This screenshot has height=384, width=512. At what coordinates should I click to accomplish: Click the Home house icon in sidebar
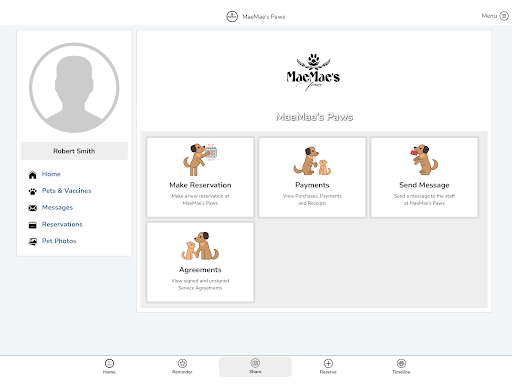[x=32, y=175]
